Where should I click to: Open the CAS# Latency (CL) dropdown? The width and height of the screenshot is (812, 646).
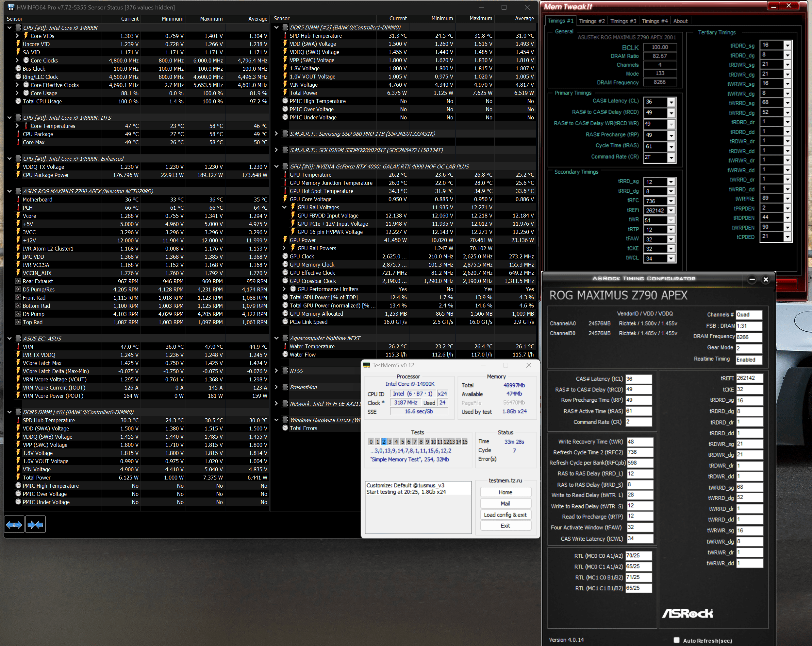point(671,102)
